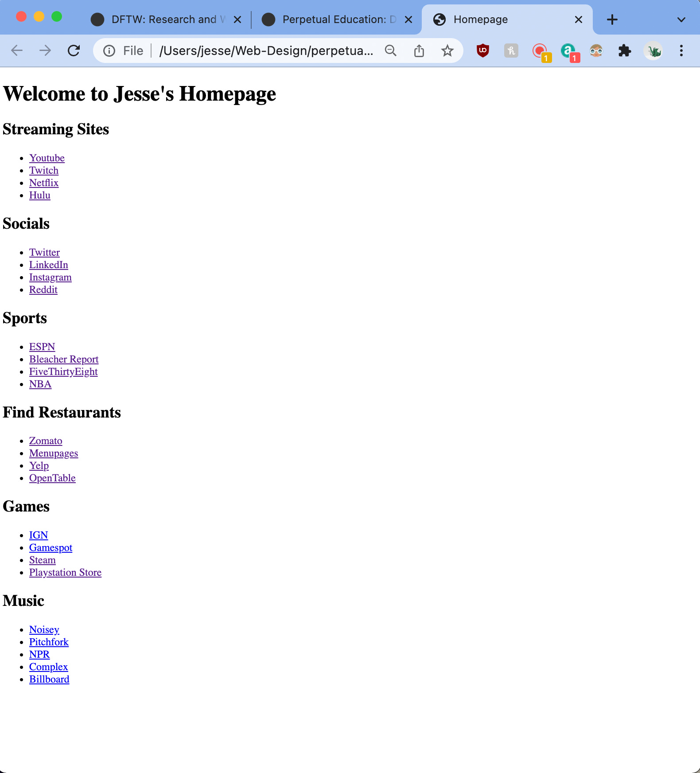The height and width of the screenshot is (773, 700).
Task: Visit the NBA link
Action: pos(40,384)
